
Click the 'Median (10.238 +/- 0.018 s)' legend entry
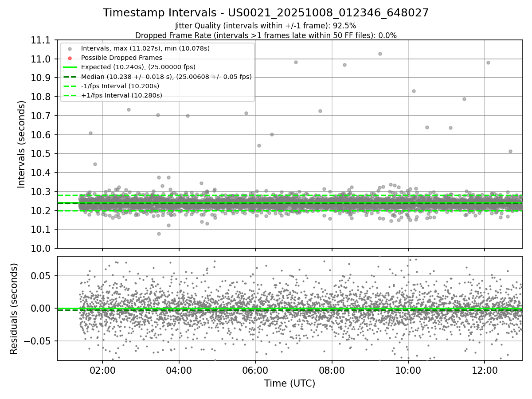click(x=166, y=77)
